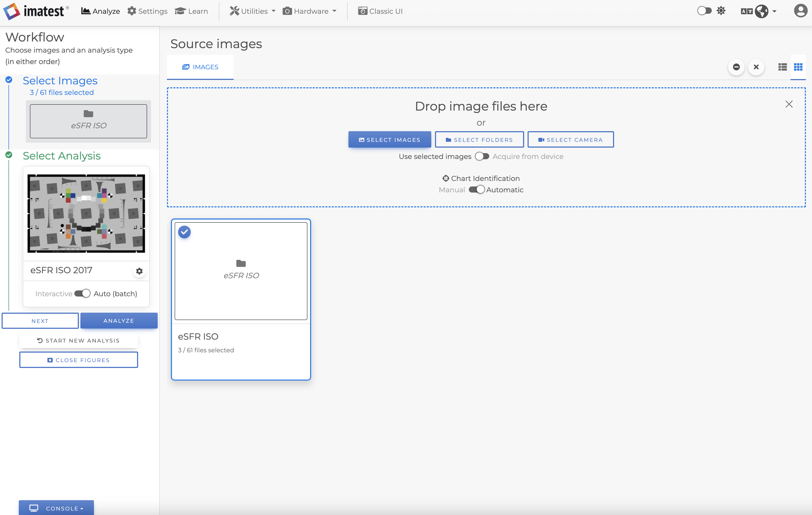Expand the Utilities dropdown menu
The width and height of the screenshot is (812, 515).
pyautogui.click(x=253, y=11)
